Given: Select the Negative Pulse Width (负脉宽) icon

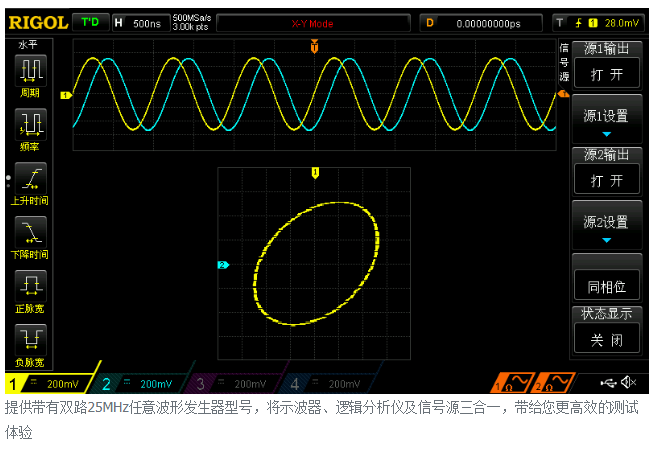Looking at the screenshot, I should (x=30, y=340).
